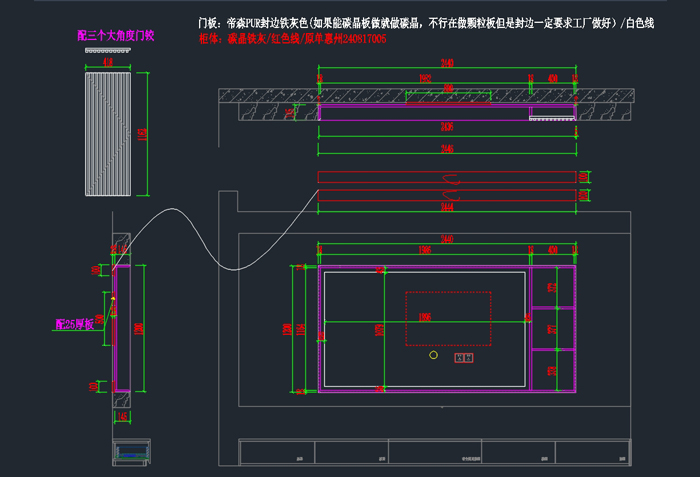Click the 418 width dimension above door panel
Viewport: 700px width, 477px height.
108,62
